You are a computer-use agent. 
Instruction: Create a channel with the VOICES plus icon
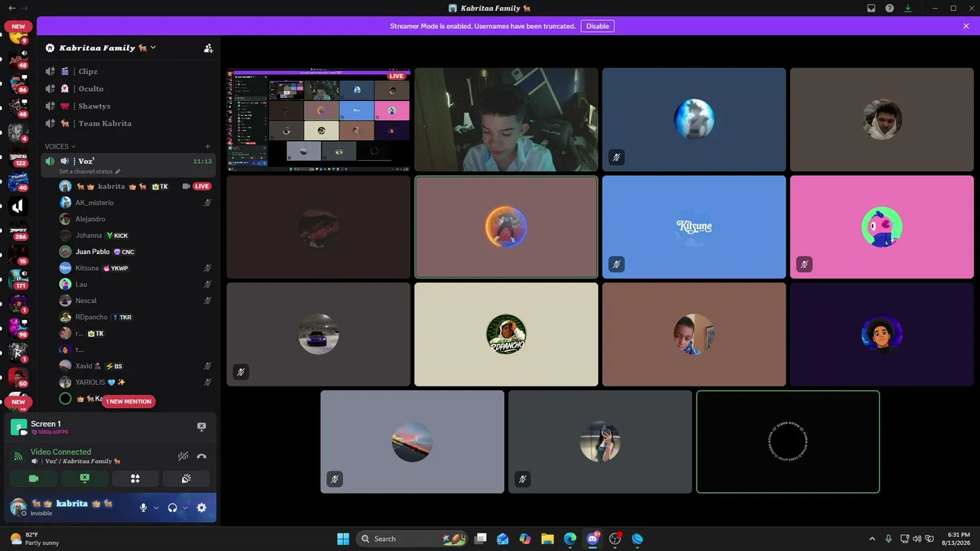pyautogui.click(x=207, y=146)
